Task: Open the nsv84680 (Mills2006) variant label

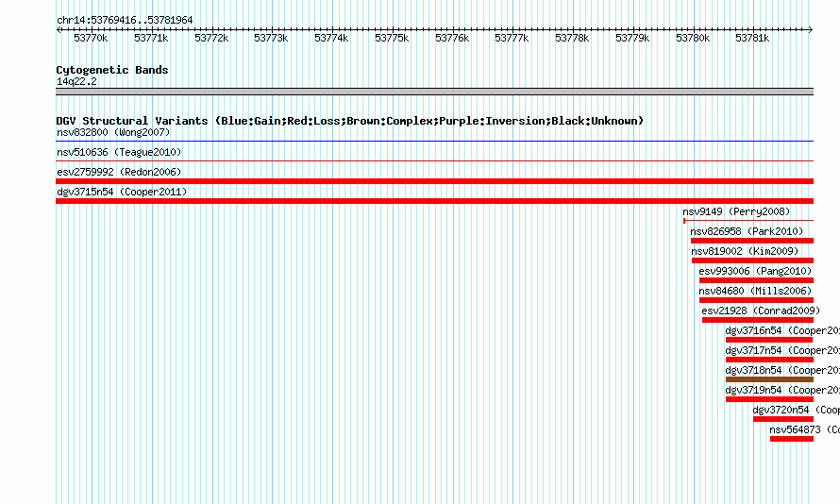Action: [x=755, y=291]
